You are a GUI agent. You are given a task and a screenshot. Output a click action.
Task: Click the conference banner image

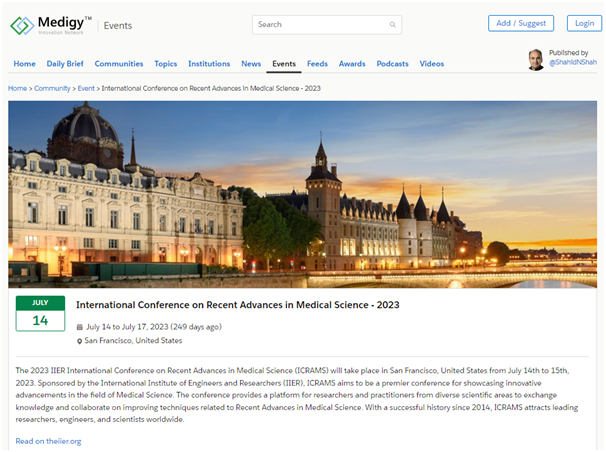point(303,194)
